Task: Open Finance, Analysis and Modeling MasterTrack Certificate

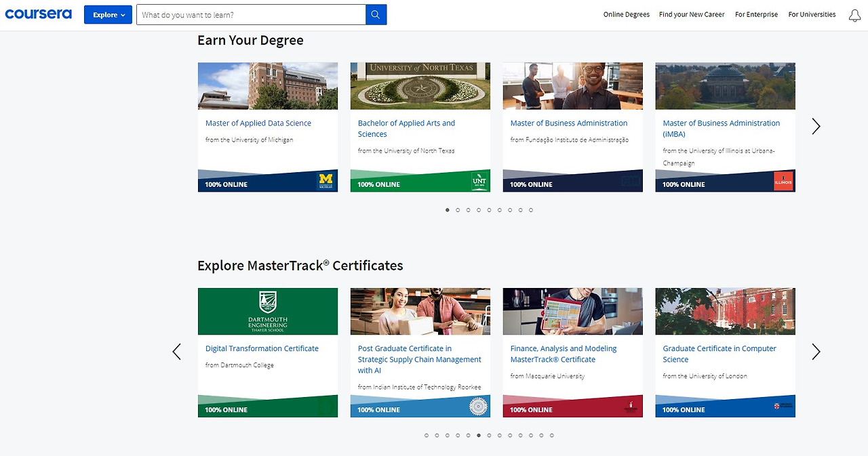Action: (564, 354)
